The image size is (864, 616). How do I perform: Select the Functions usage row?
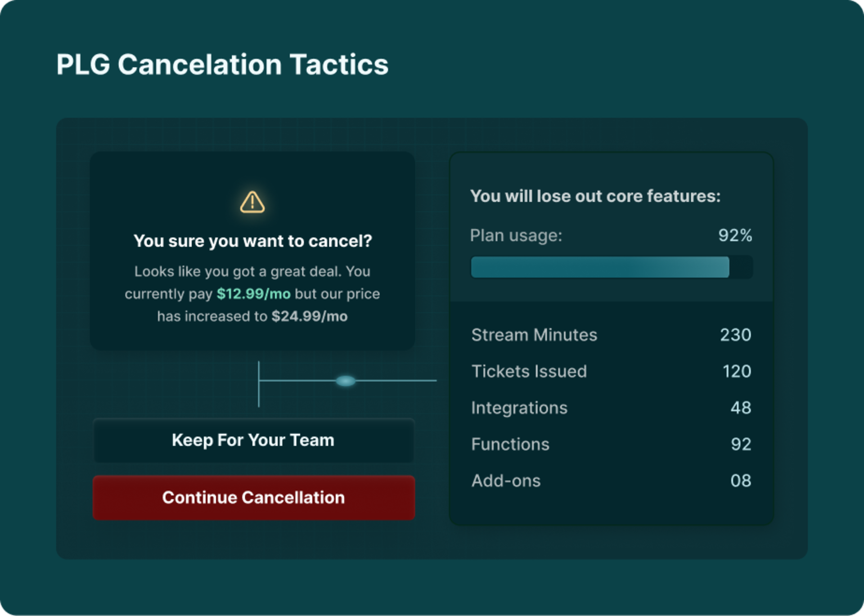[x=510, y=444]
